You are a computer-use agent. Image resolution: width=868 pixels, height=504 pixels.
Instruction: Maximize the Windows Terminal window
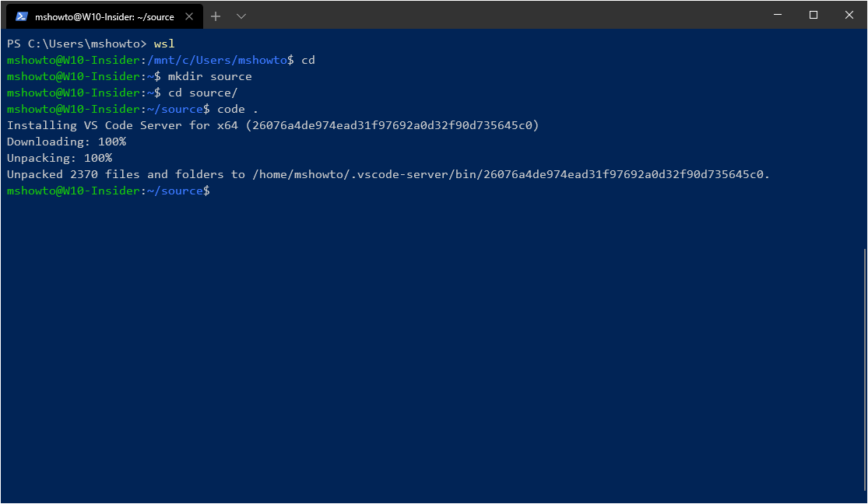pos(814,15)
